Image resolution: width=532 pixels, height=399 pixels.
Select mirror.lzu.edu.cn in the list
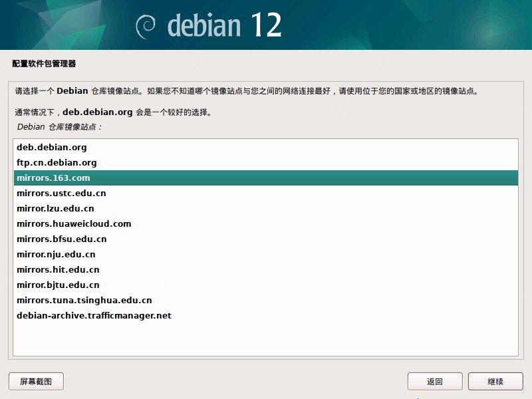55,208
